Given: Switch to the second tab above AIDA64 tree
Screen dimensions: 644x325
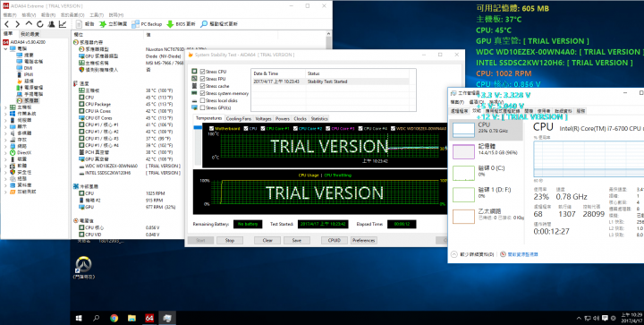Looking at the screenshot, I should pyautogui.click(x=30, y=34).
